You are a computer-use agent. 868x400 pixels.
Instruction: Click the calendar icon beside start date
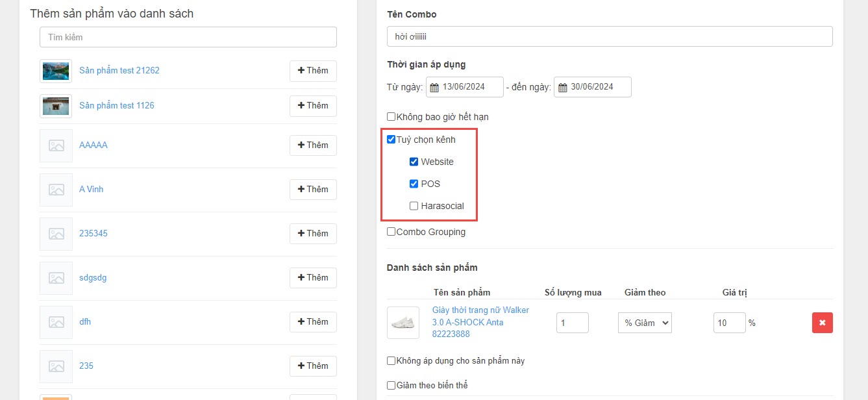[x=434, y=88]
